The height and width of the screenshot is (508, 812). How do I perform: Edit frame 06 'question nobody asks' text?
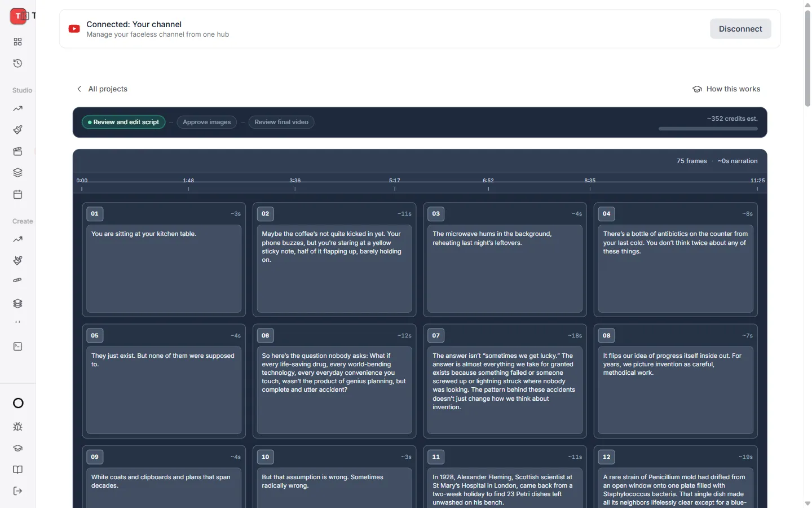(334, 391)
